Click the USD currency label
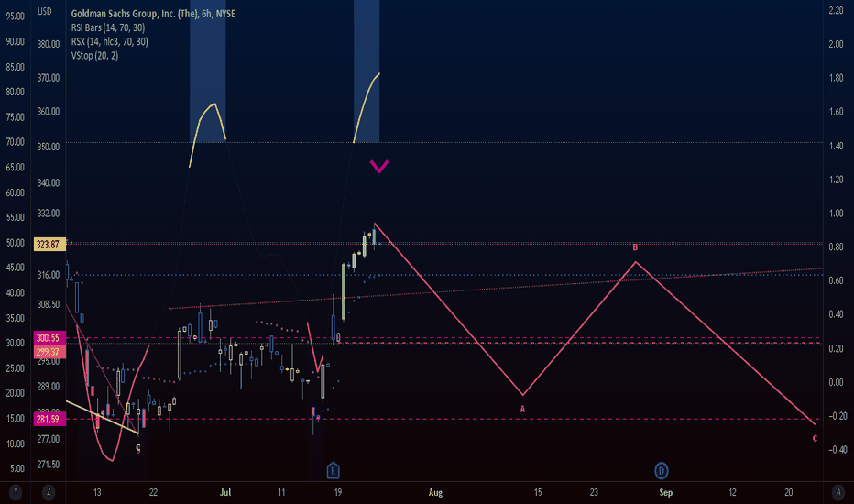This screenshot has height=504, width=854. click(x=45, y=11)
